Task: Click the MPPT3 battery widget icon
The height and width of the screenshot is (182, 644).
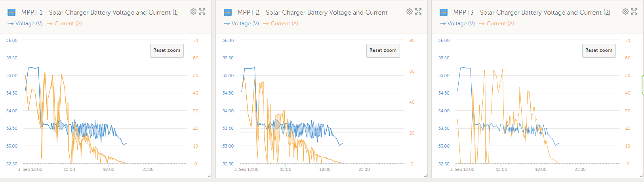Action: click(444, 12)
